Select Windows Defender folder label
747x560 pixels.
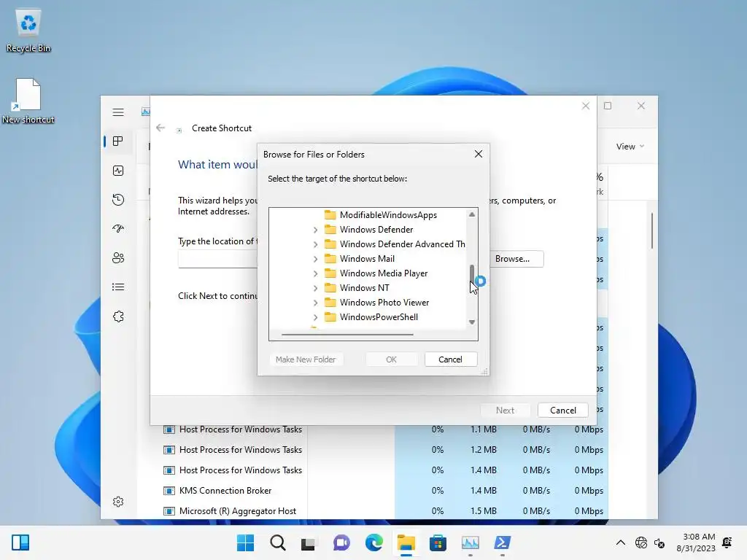point(376,230)
